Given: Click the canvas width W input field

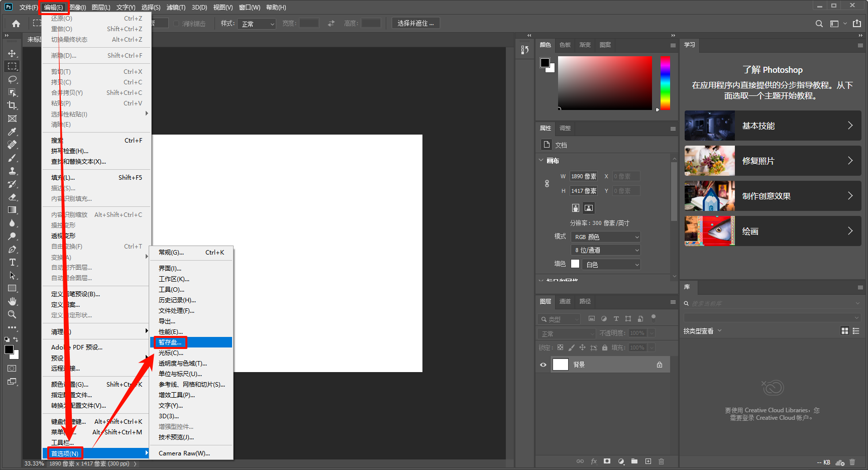Looking at the screenshot, I should (x=584, y=176).
